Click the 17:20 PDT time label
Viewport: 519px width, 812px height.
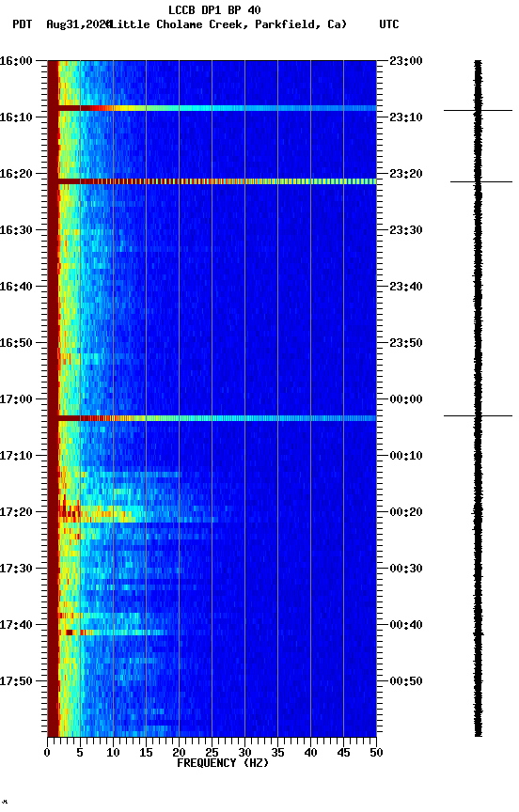16,512
